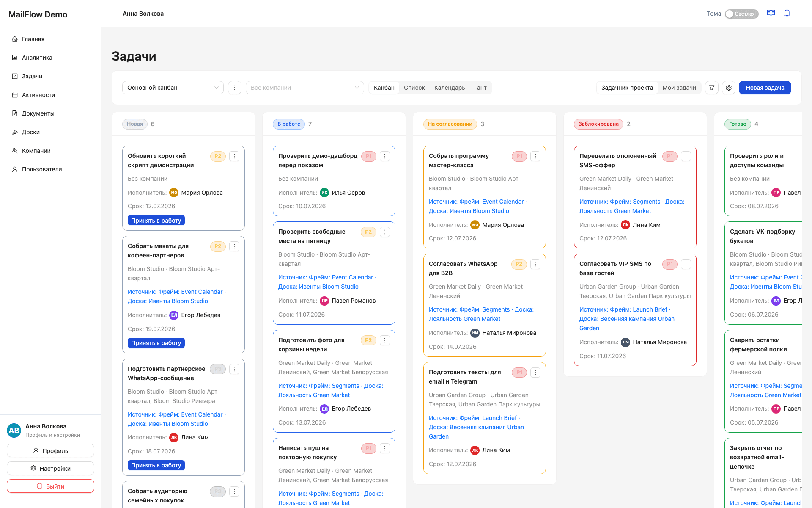The image size is (812, 508).
Task: Open kanban options three-dot menu
Action: [235, 88]
